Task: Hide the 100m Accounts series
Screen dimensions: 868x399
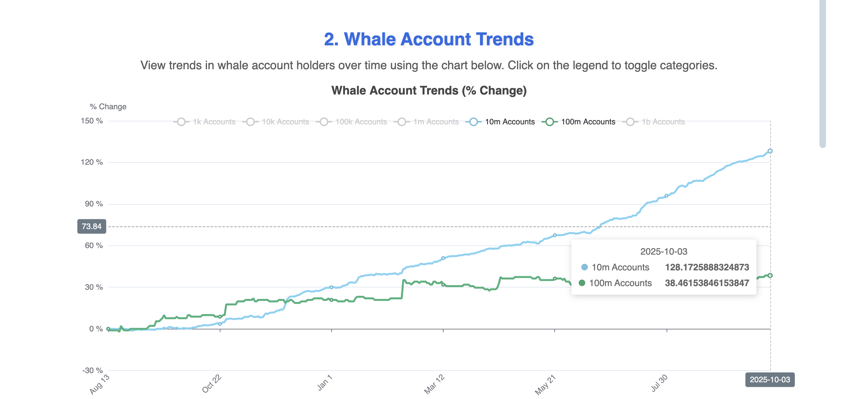Action: (x=578, y=122)
